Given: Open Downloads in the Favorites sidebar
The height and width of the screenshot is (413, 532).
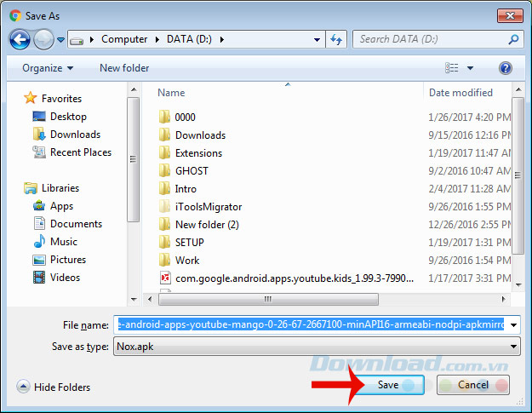Looking at the screenshot, I should tap(74, 135).
